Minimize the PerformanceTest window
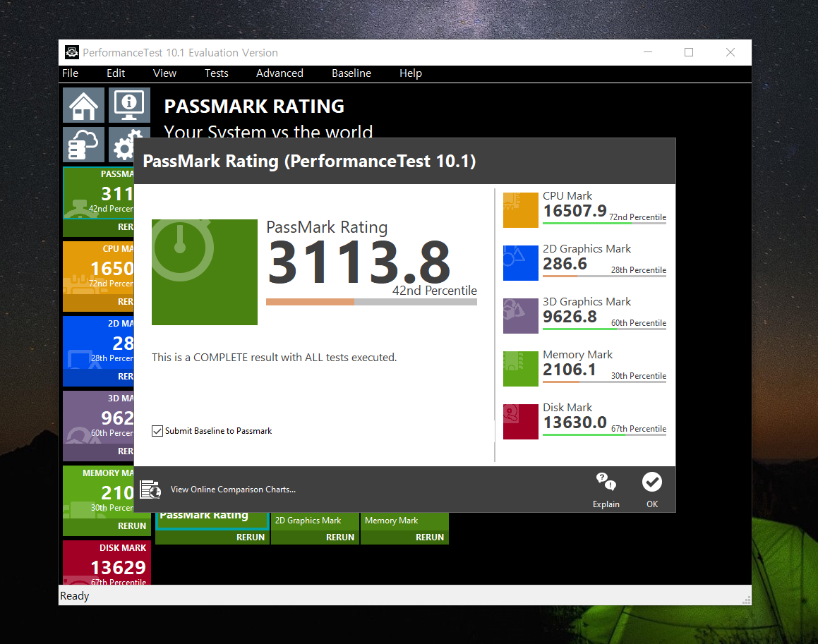818x644 pixels. (x=648, y=52)
